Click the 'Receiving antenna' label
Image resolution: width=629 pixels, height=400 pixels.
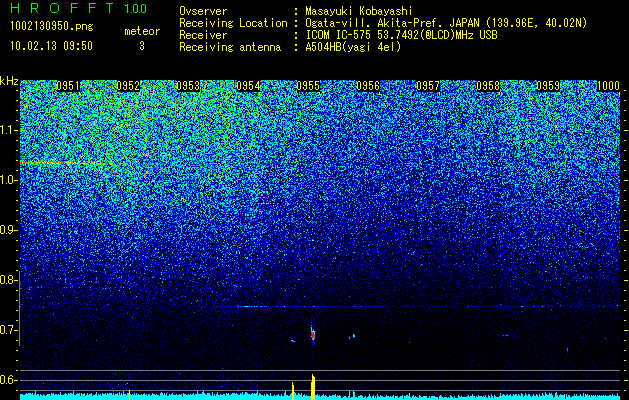coord(230,47)
